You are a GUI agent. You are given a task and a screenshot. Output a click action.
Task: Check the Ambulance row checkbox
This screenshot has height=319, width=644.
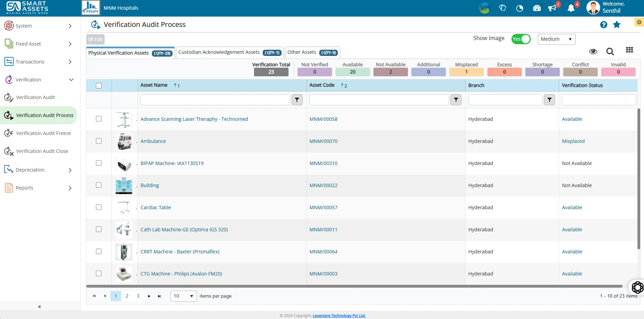click(x=99, y=141)
